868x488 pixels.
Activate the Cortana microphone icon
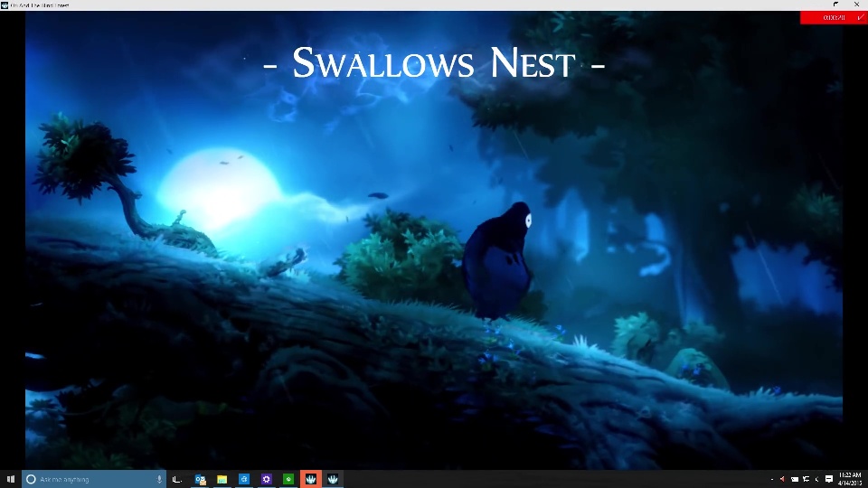click(159, 479)
